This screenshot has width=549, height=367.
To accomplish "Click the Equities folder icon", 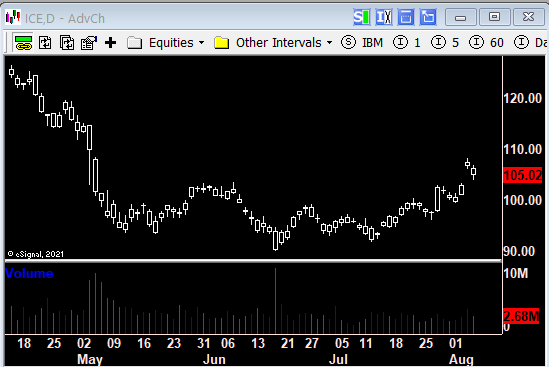I will pos(134,43).
